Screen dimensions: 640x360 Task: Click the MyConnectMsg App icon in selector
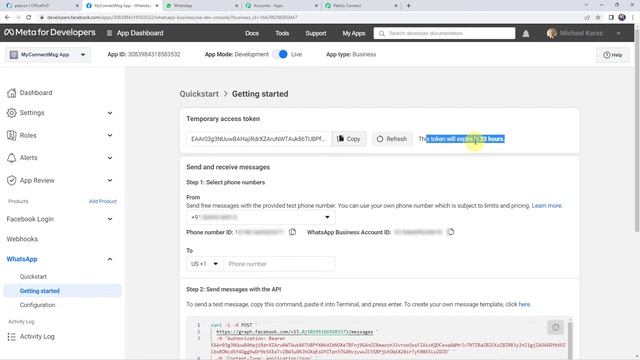[x=14, y=54]
